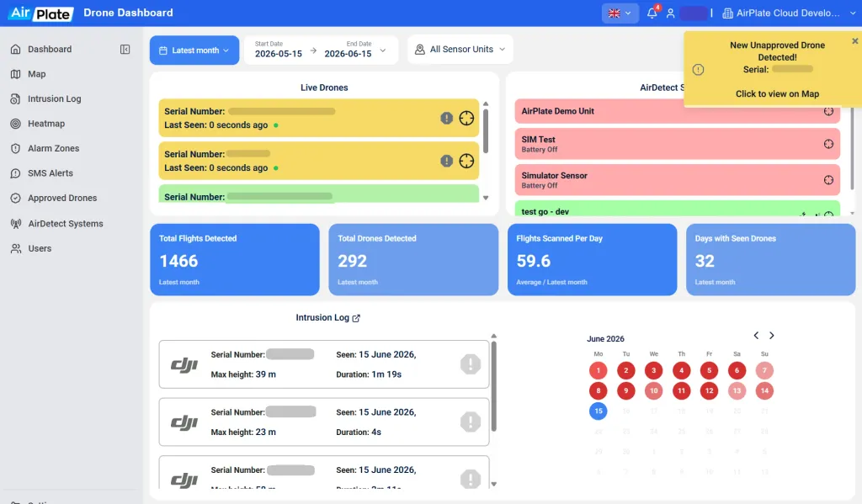Viewport: 862px width, 504px height.
Task: Open the All Sensor Units dropdown
Action: (x=460, y=50)
